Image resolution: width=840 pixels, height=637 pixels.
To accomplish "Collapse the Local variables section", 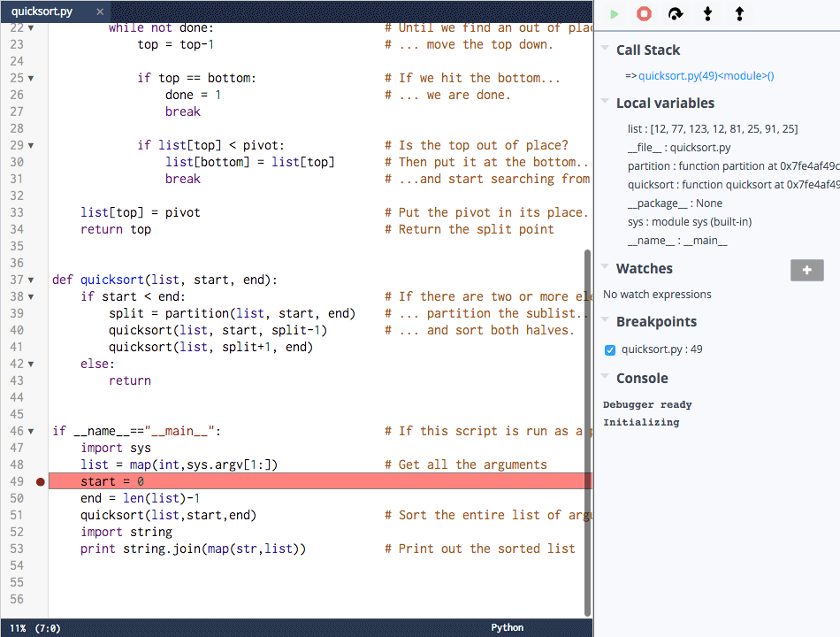I will (605, 101).
